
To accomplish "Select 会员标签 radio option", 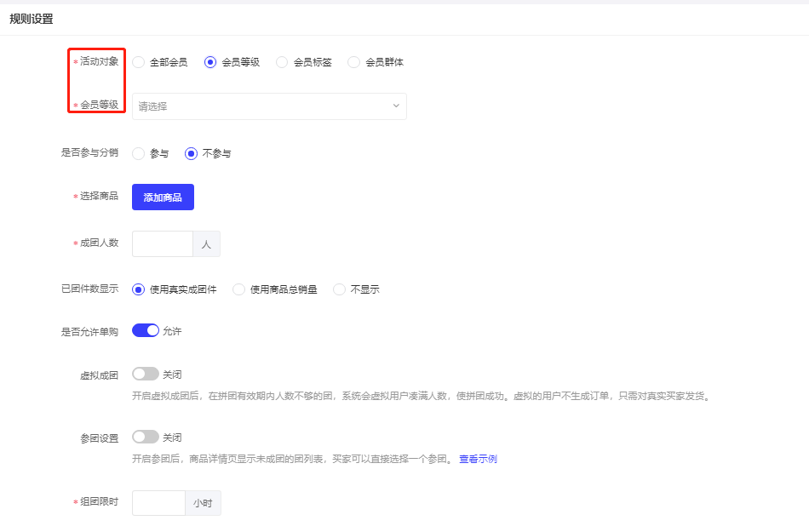I will 303,62.
